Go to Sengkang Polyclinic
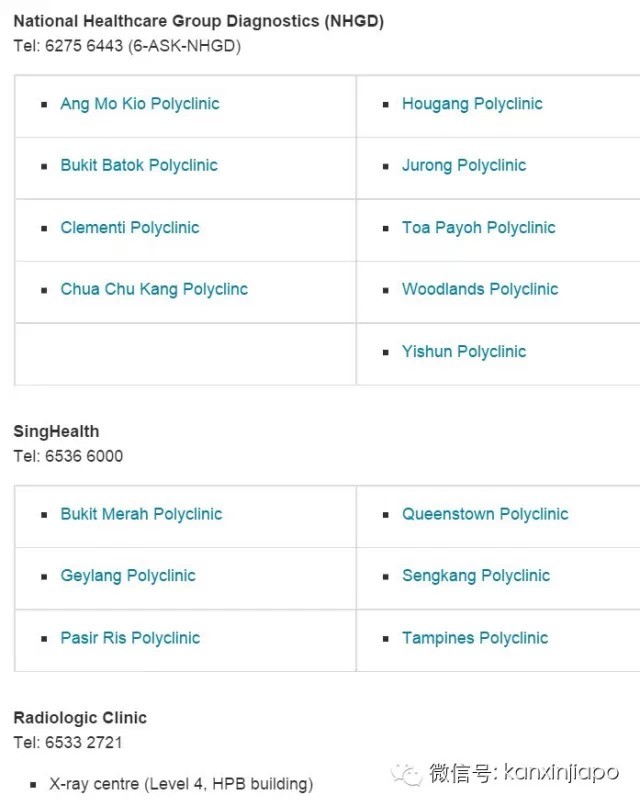This screenshot has width=640, height=806. 476,576
